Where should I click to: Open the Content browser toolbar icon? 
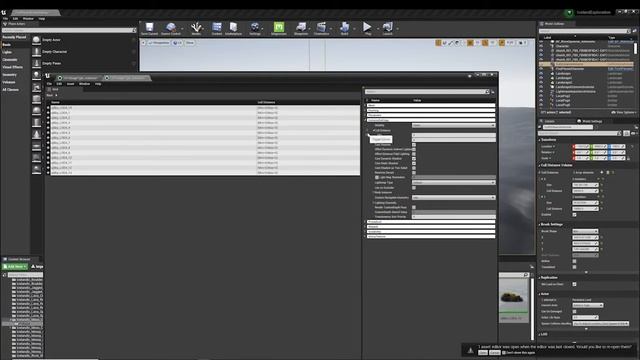click(x=217, y=28)
